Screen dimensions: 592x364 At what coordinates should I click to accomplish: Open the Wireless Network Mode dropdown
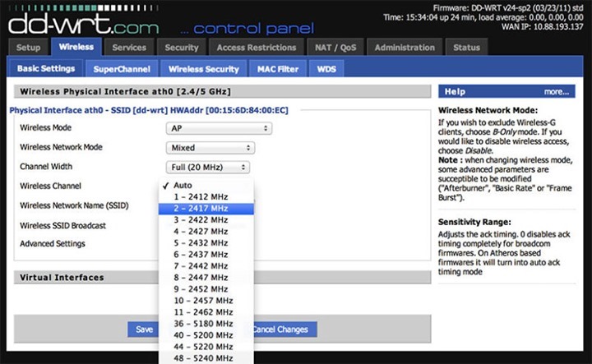click(210, 148)
